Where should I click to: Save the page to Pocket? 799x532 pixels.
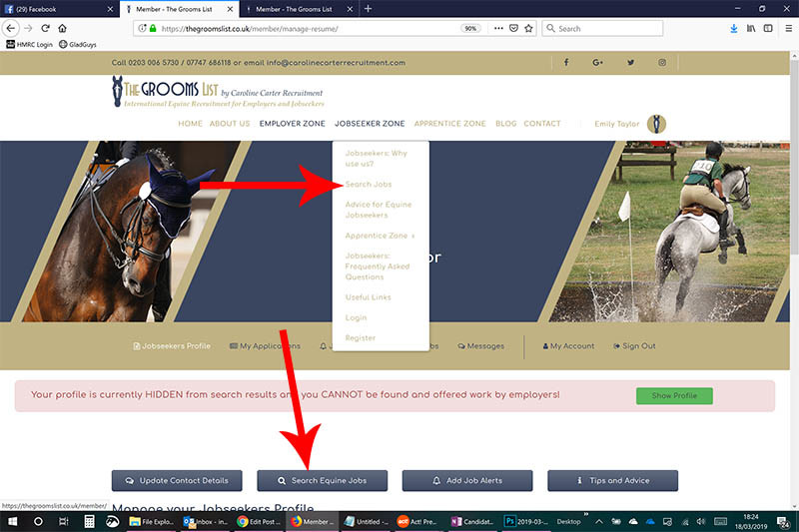pos(513,29)
